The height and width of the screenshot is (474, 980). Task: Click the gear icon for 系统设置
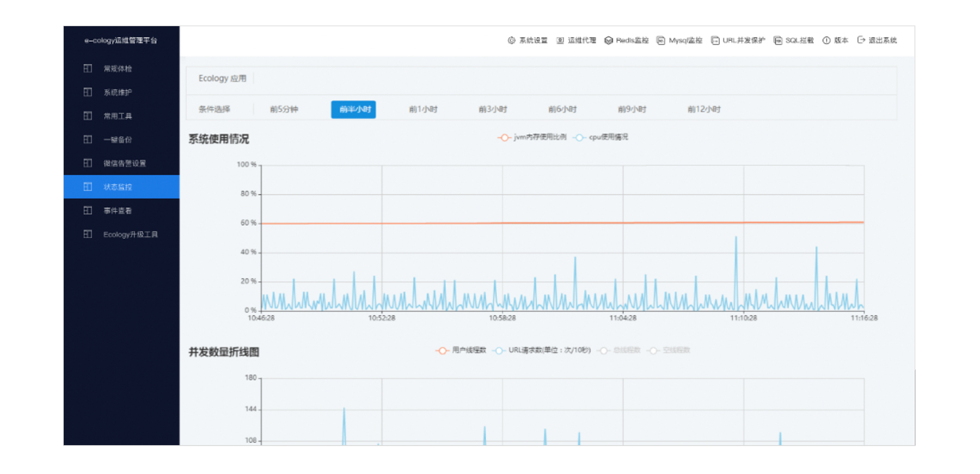coord(511,40)
